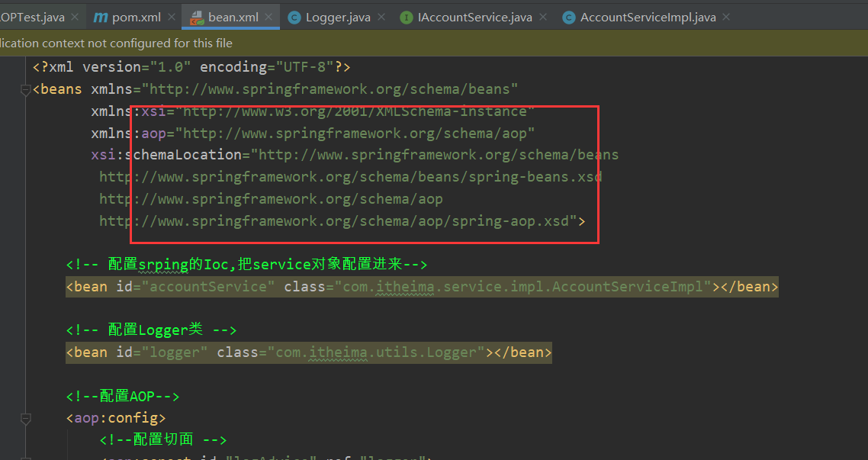Click the xml version declaration line
This screenshot has height=460, width=868.
191,67
